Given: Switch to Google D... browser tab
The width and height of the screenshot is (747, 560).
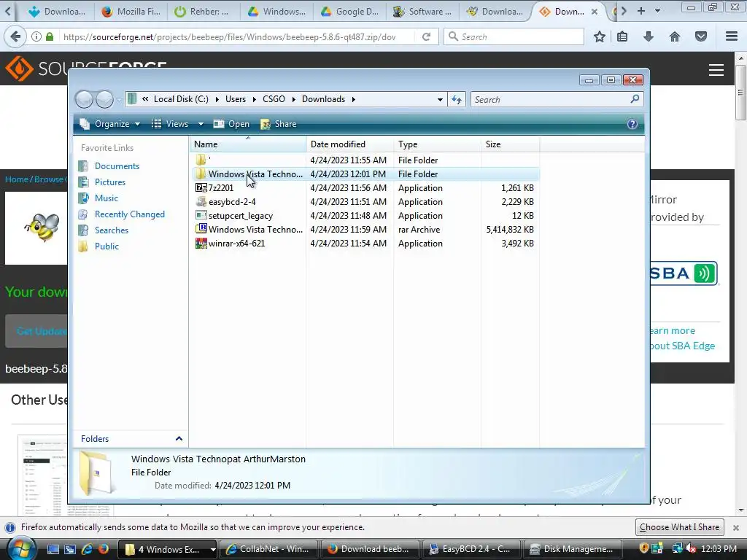Looking at the screenshot, I should click(x=350, y=12).
